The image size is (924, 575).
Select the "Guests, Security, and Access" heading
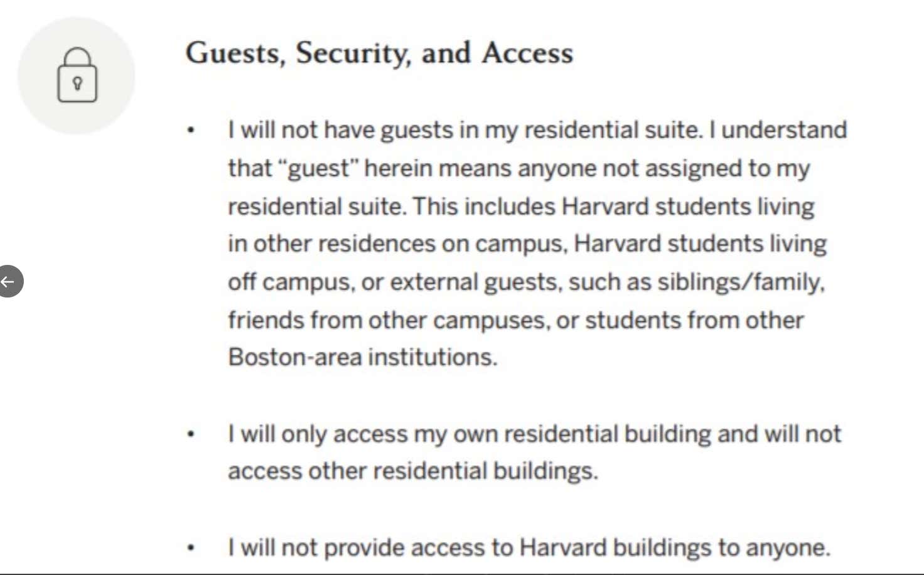379,53
